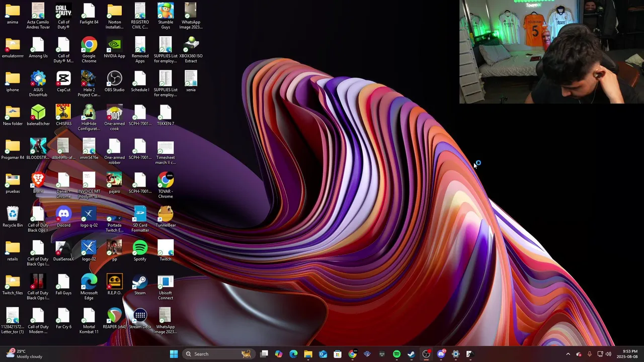
Task: Select the Timesheet march document icon
Action: coord(166,151)
